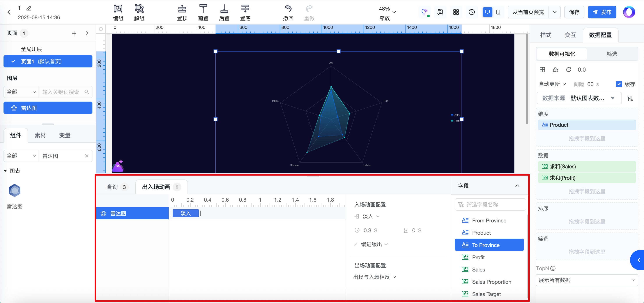The height and width of the screenshot is (303, 644).
Task: Switch to desktop view toggle
Action: 487,12
